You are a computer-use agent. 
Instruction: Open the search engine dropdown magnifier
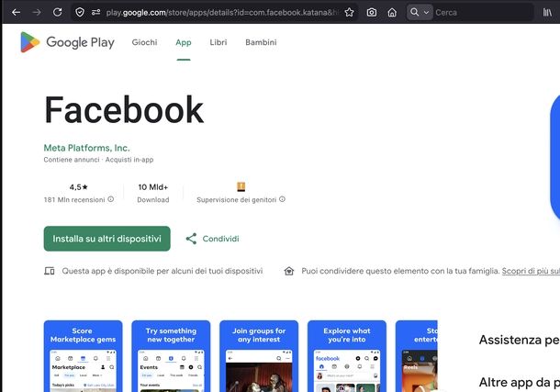click(x=420, y=13)
